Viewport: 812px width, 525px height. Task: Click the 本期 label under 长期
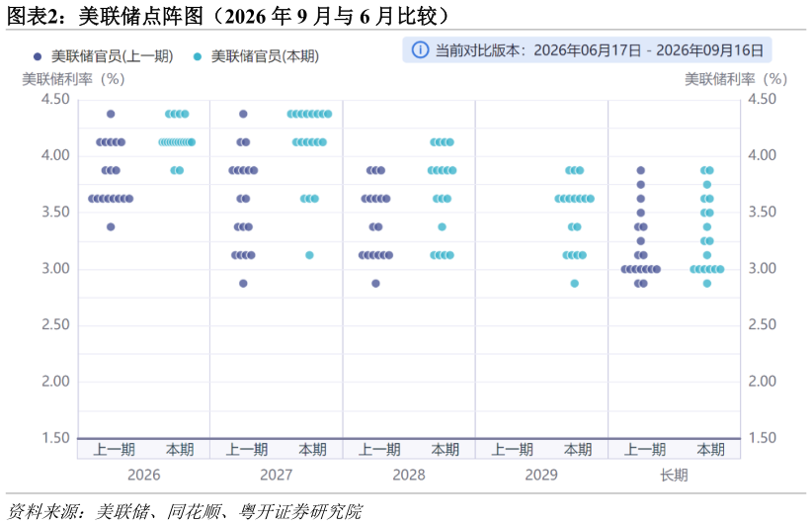(710, 449)
